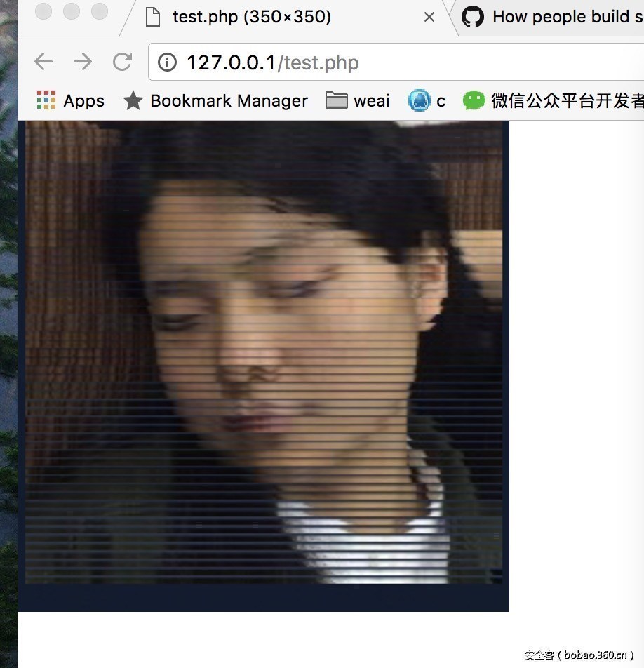Reload the test.php page

tap(122, 62)
